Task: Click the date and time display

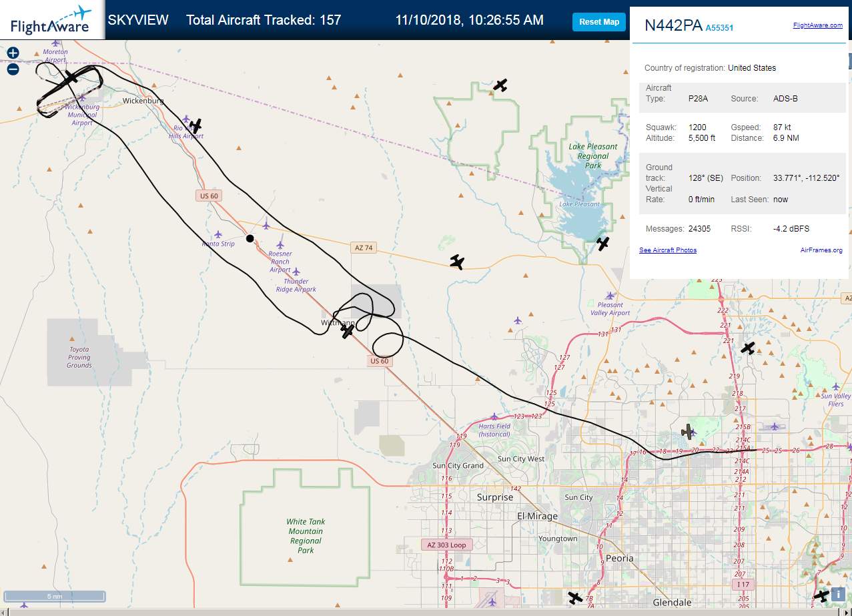Action: point(469,20)
